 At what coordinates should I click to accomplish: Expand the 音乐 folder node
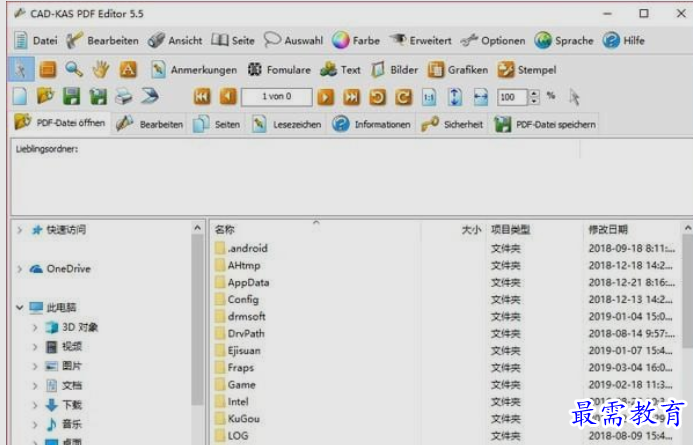[34, 424]
